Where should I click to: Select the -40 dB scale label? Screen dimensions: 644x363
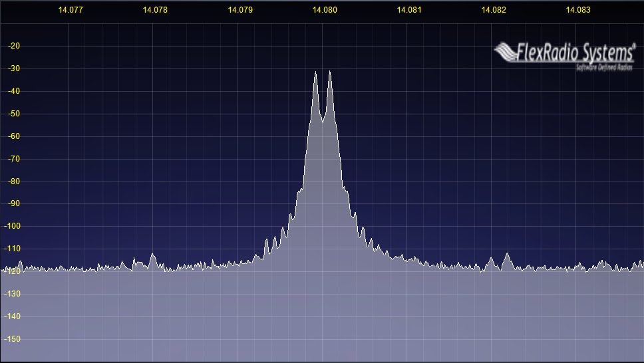click(14, 92)
